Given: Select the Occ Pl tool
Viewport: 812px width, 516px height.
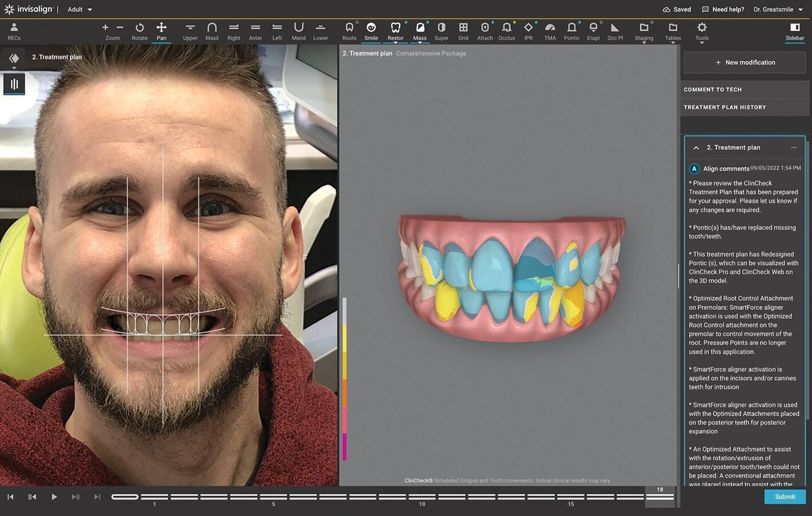Looking at the screenshot, I should [x=615, y=30].
